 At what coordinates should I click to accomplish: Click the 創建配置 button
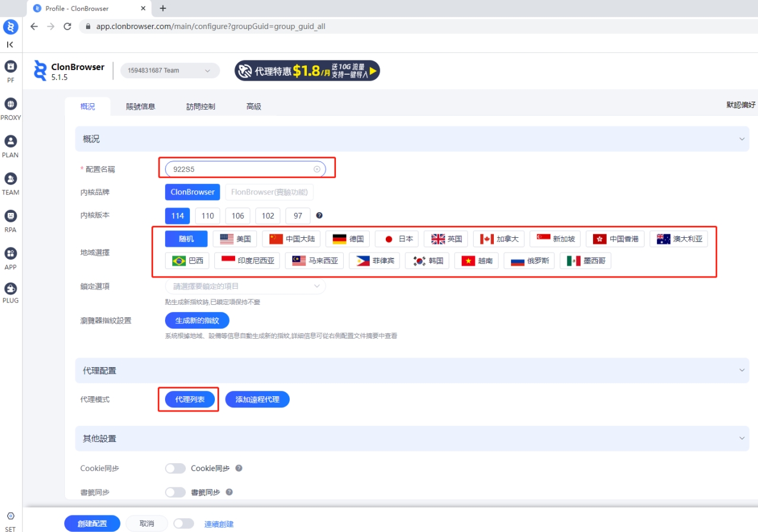tap(92, 524)
